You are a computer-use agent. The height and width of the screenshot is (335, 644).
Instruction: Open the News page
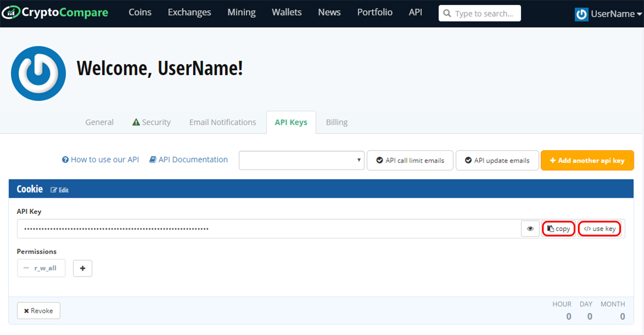pyautogui.click(x=329, y=12)
